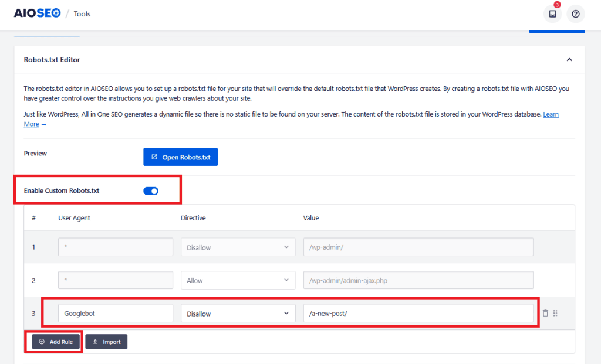Delete the Googlebot rule using trash icon

coord(545,314)
